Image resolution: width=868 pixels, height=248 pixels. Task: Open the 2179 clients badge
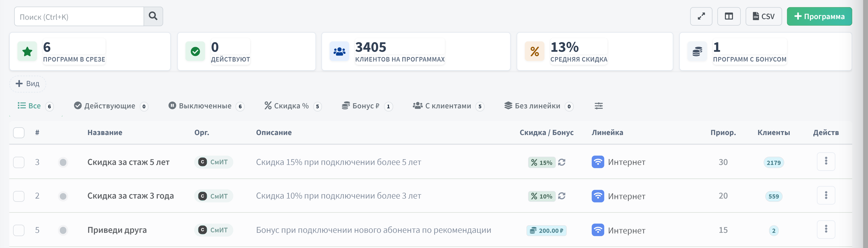click(x=774, y=163)
